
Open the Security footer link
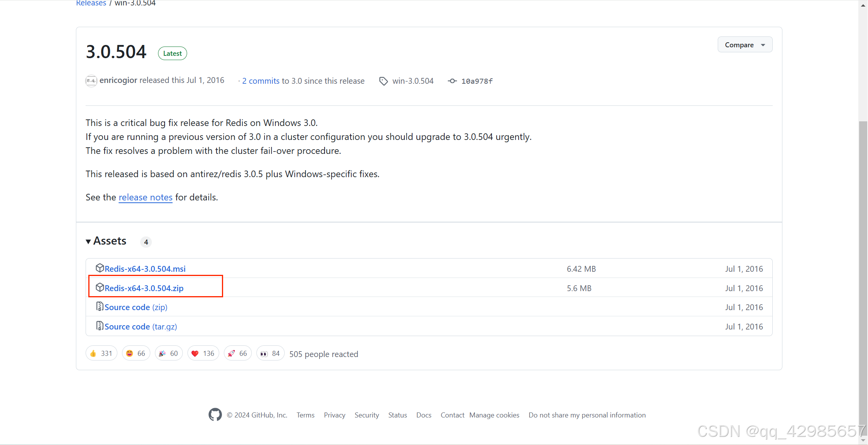pos(366,415)
